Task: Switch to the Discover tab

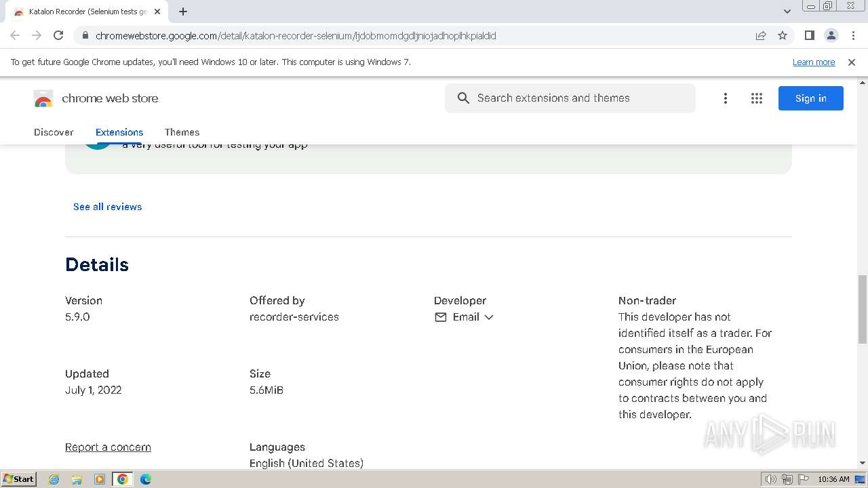Action: pos(54,132)
